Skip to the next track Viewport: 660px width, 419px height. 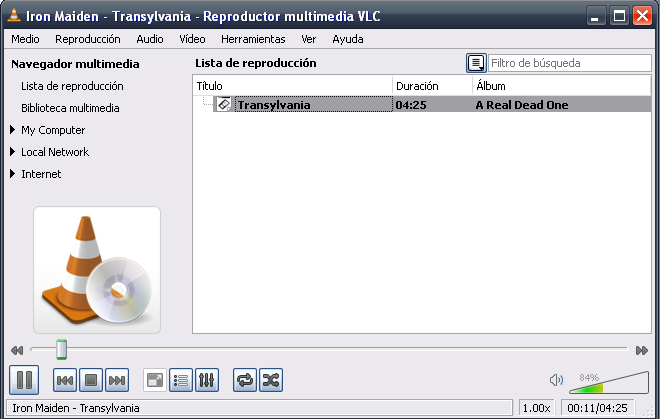point(117,380)
